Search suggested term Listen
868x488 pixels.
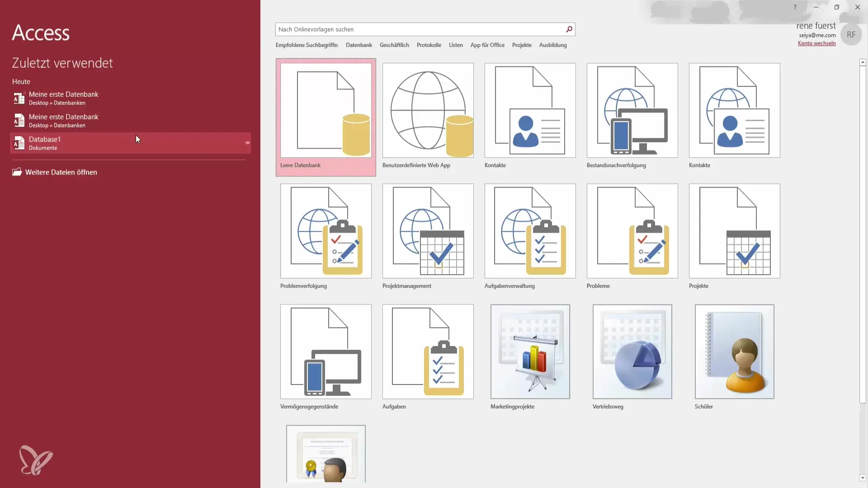coord(456,45)
